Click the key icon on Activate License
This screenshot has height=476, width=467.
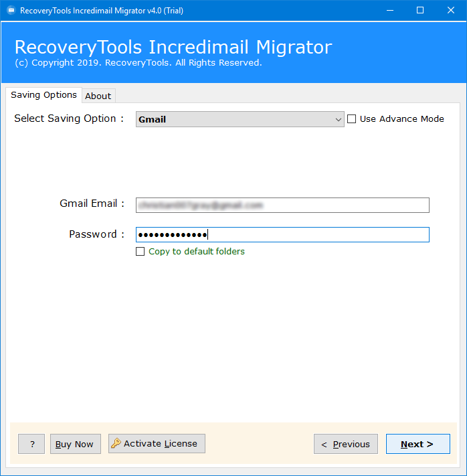click(x=116, y=443)
